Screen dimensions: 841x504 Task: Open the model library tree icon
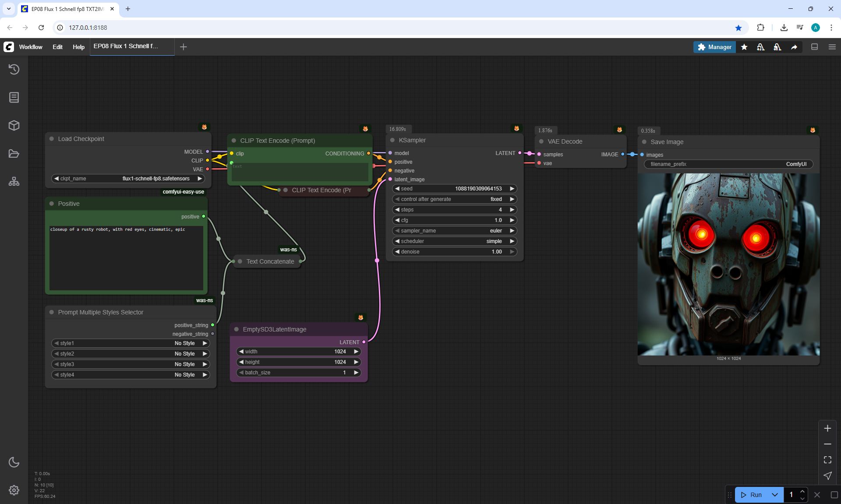click(x=14, y=181)
